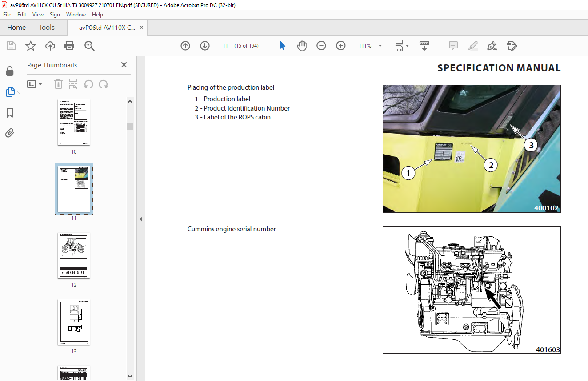
Task: Open security lock panel icon
Action: tap(10, 71)
